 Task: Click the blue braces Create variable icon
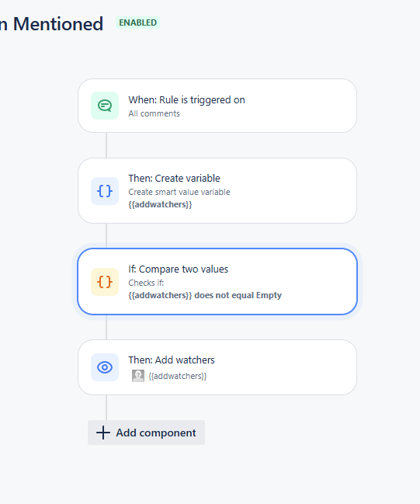point(105,191)
